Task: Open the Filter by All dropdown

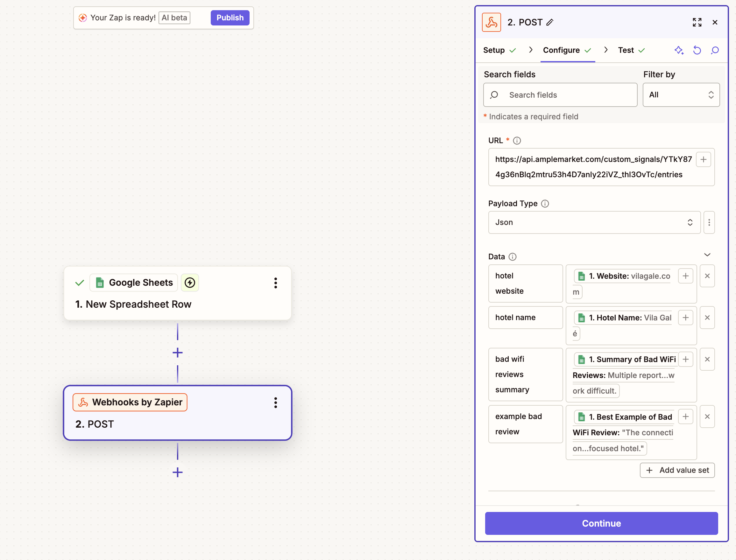Action: tap(681, 95)
